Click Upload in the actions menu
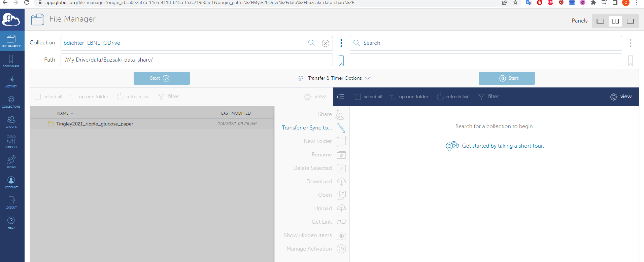 point(330,209)
